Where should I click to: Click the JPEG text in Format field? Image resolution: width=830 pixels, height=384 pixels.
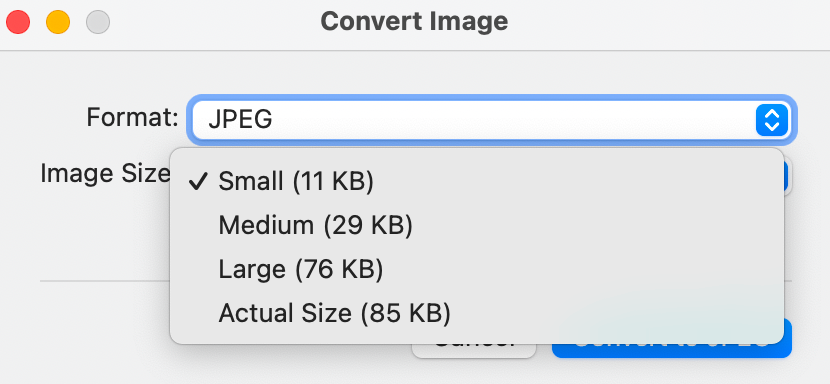click(240, 120)
